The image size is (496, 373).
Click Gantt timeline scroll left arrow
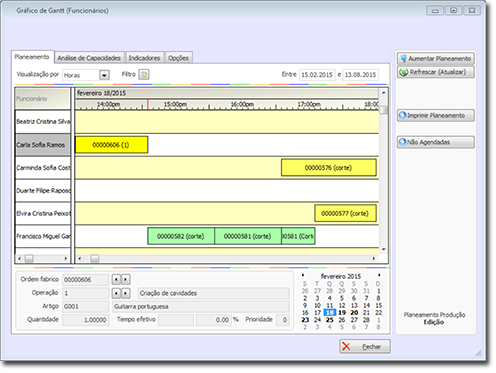(x=80, y=259)
